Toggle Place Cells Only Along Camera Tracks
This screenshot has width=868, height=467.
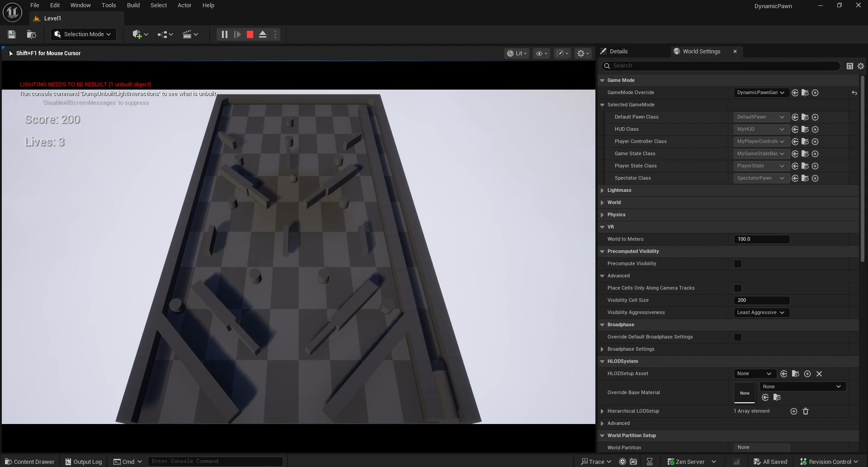[738, 288]
